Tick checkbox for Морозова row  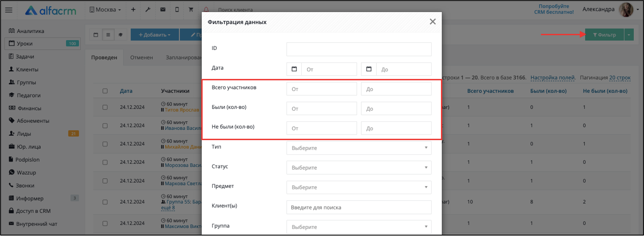click(x=105, y=162)
